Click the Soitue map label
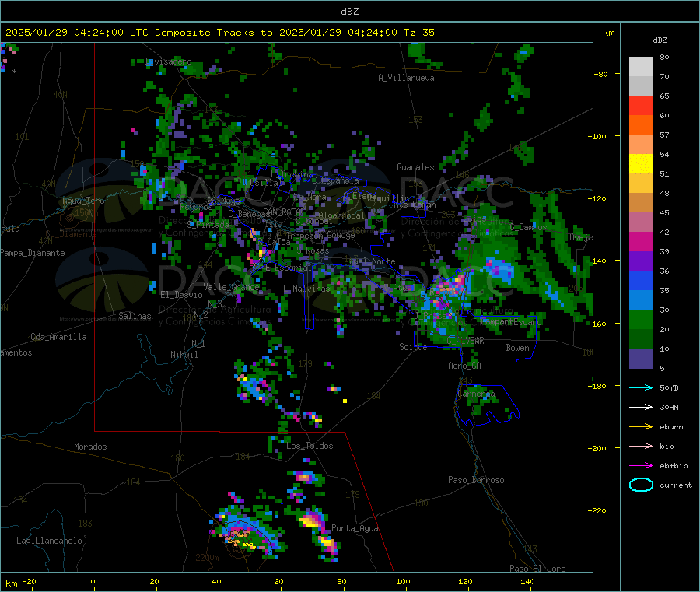700x592 pixels. [x=413, y=347]
